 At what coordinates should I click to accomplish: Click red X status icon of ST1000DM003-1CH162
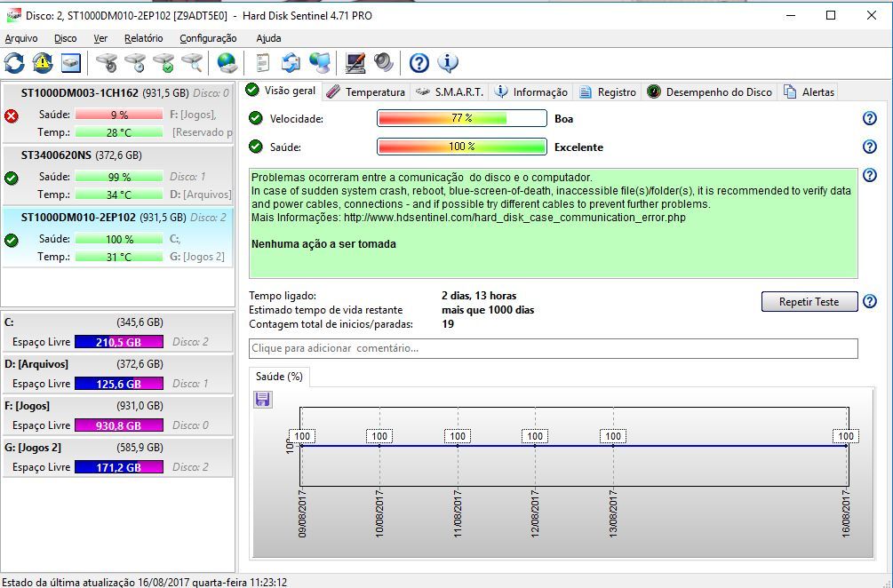coord(12,116)
